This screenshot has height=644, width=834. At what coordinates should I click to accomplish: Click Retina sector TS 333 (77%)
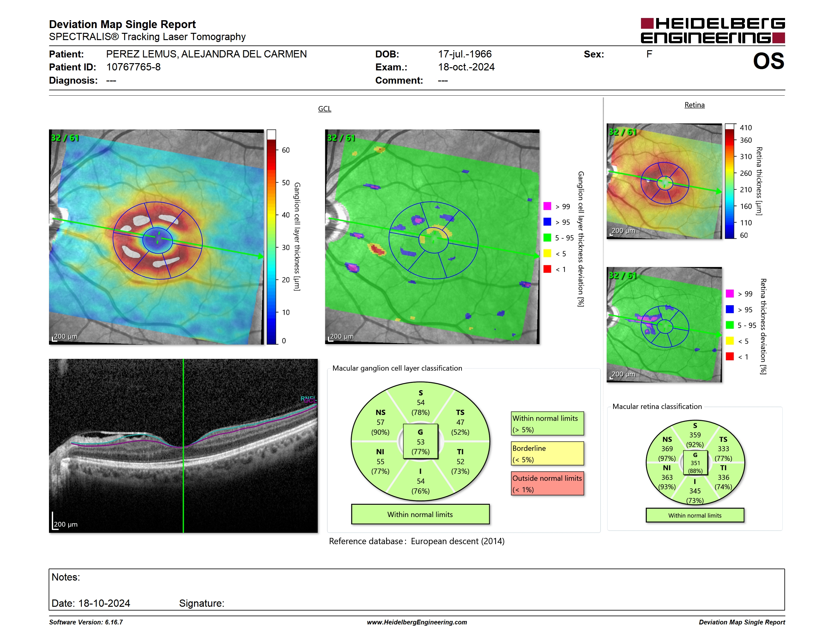pos(723,449)
